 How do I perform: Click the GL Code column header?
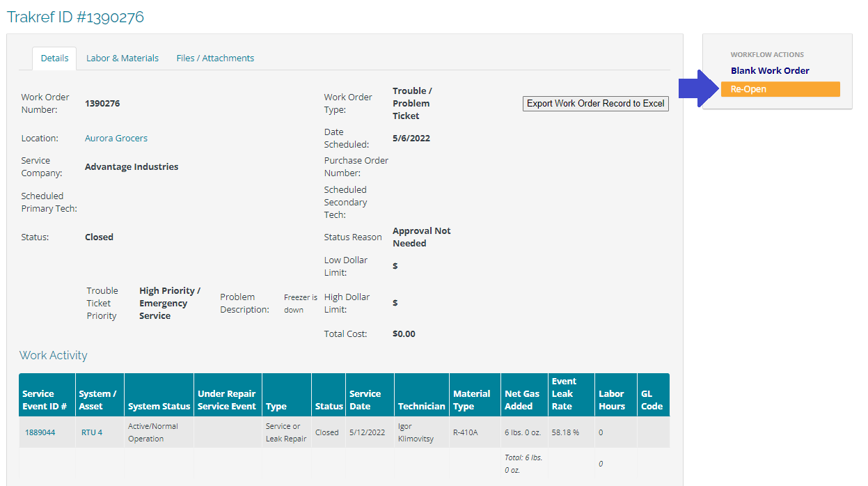(x=652, y=400)
